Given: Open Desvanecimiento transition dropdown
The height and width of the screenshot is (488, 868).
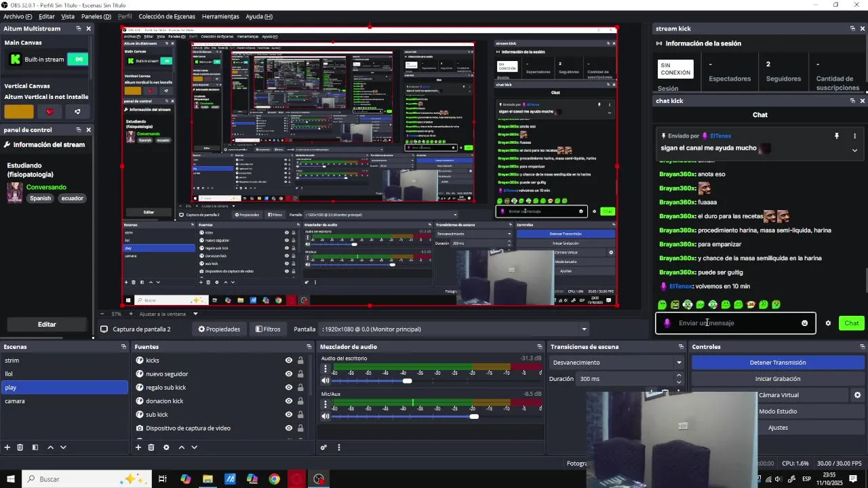Looking at the screenshot, I should click(x=616, y=363).
